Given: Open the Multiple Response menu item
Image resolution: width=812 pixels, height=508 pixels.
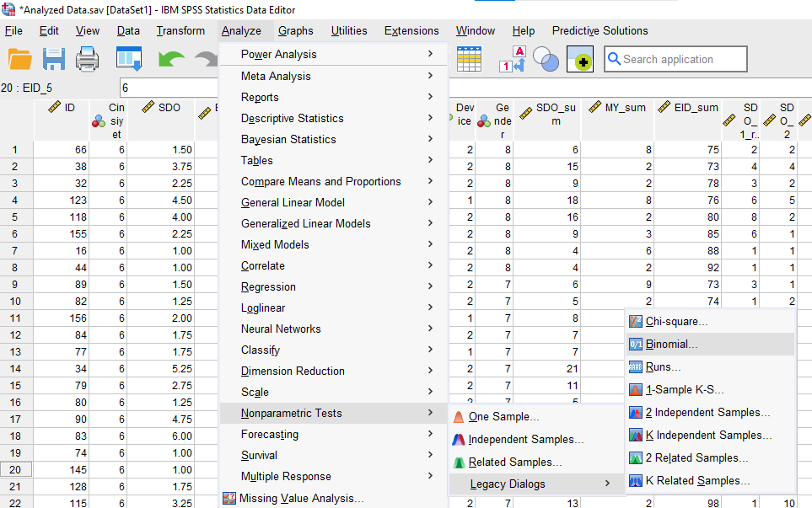Looking at the screenshot, I should tap(333, 477).
